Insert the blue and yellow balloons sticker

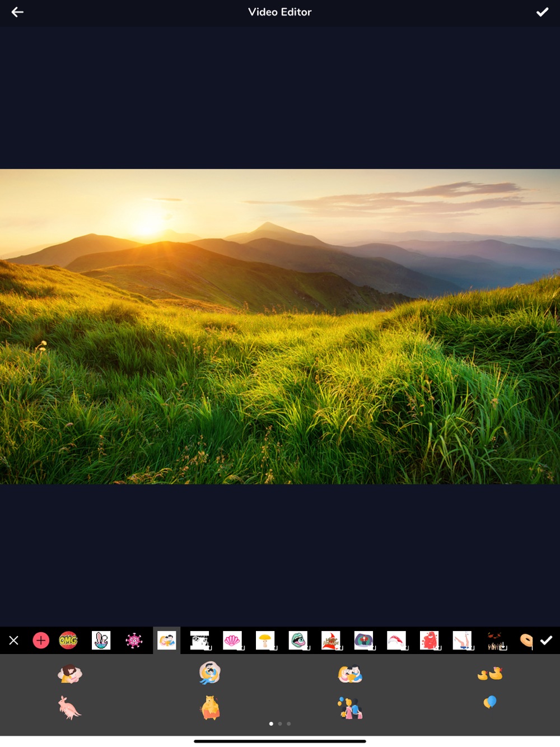point(490,702)
